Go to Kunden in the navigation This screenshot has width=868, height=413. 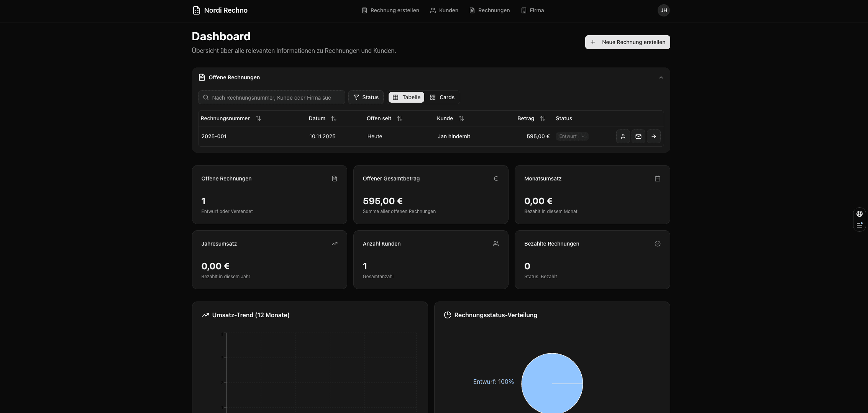pos(444,10)
